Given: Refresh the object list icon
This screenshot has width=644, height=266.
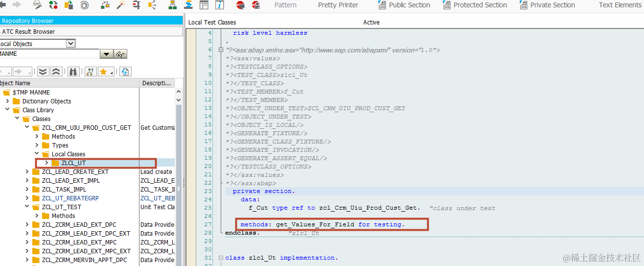Looking at the screenshot, I should (x=125, y=72).
